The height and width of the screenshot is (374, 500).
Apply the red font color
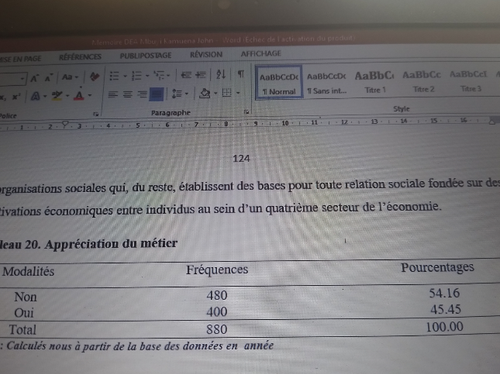[79, 95]
